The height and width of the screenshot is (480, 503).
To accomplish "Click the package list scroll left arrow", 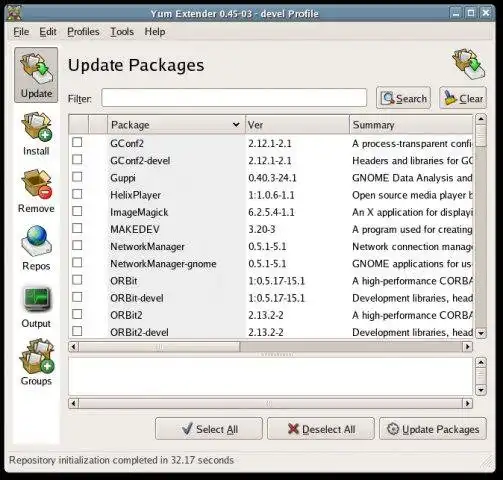I will [74, 347].
